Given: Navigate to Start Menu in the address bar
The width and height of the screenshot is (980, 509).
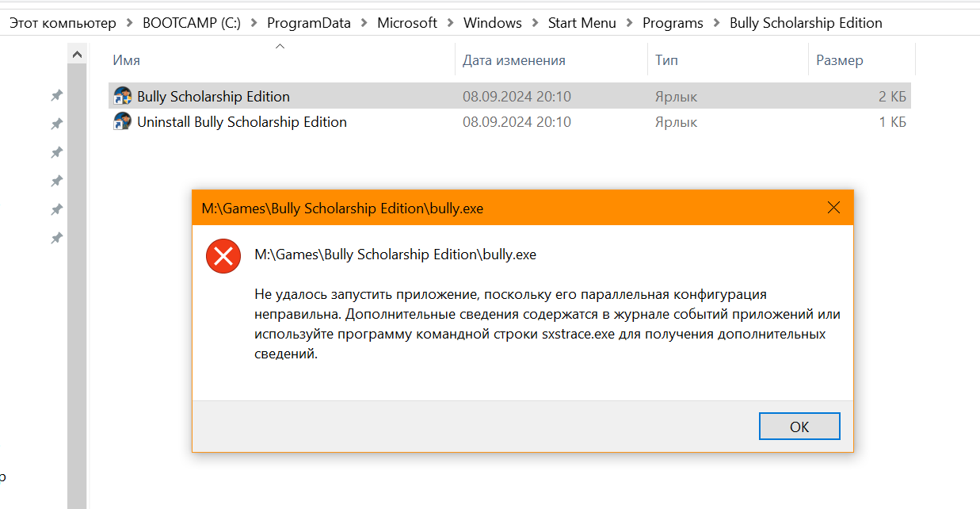Looking at the screenshot, I should (x=582, y=23).
